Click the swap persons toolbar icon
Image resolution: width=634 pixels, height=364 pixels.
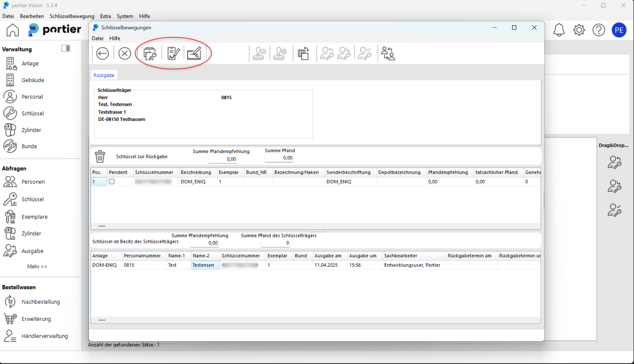(388, 53)
